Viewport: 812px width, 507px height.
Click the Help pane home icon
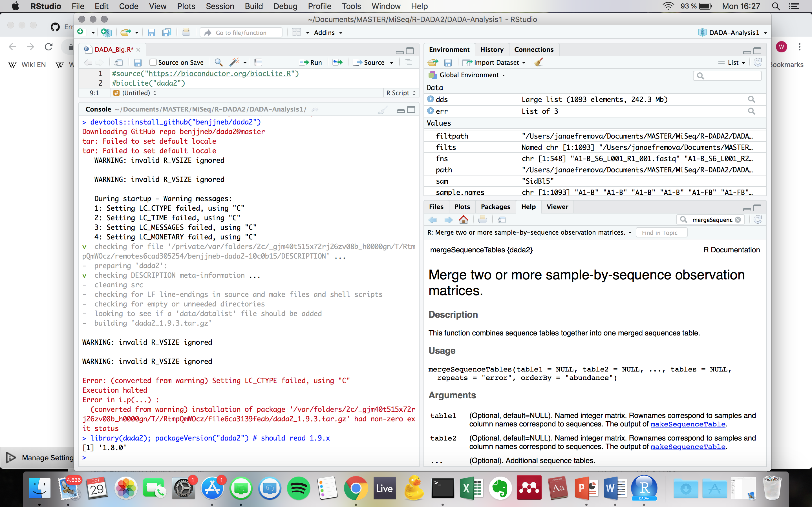[x=464, y=220]
